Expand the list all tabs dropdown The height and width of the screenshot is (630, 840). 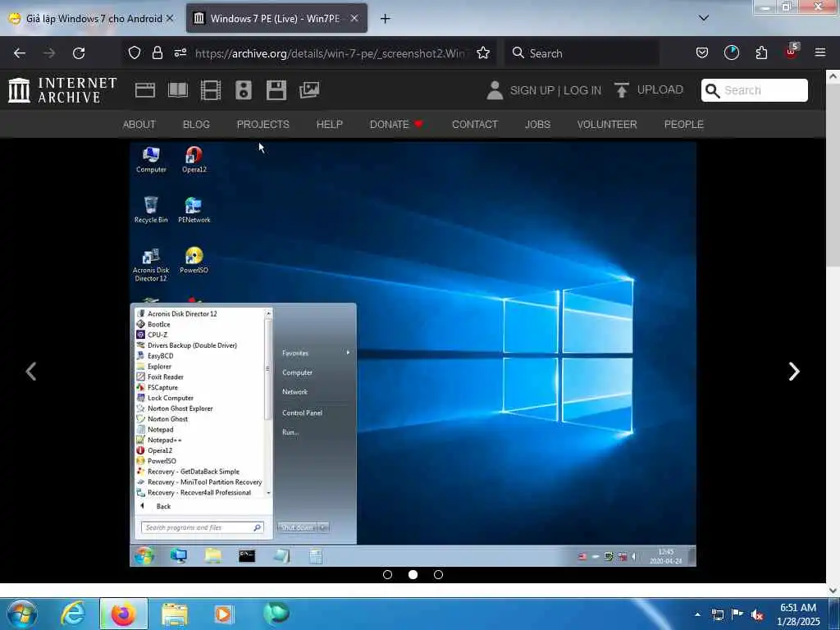click(704, 18)
